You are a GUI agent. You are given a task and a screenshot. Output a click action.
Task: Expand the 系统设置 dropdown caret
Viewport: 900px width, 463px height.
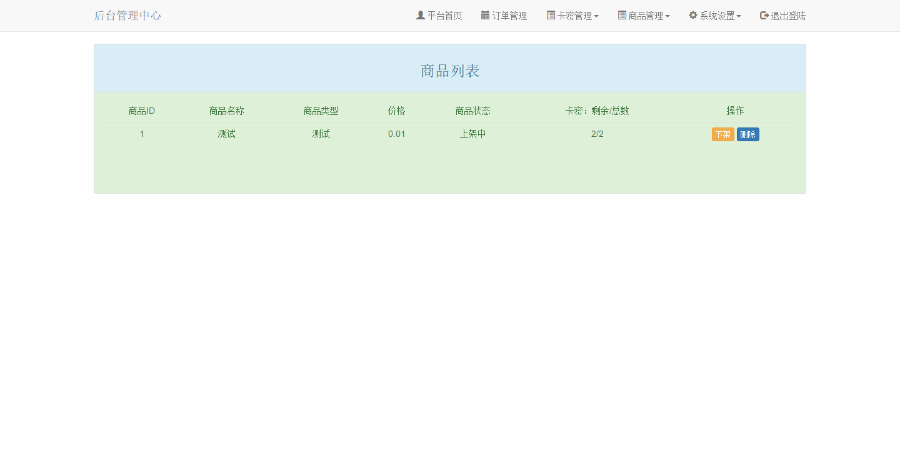coord(739,17)
